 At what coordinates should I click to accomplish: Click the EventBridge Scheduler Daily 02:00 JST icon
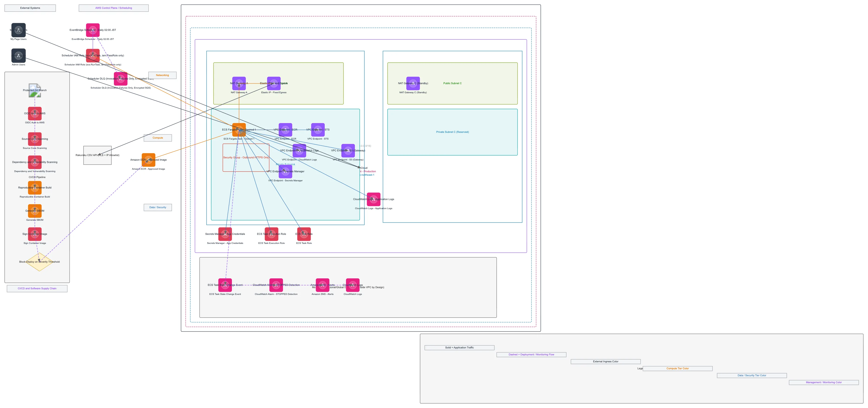pos(93,30)
